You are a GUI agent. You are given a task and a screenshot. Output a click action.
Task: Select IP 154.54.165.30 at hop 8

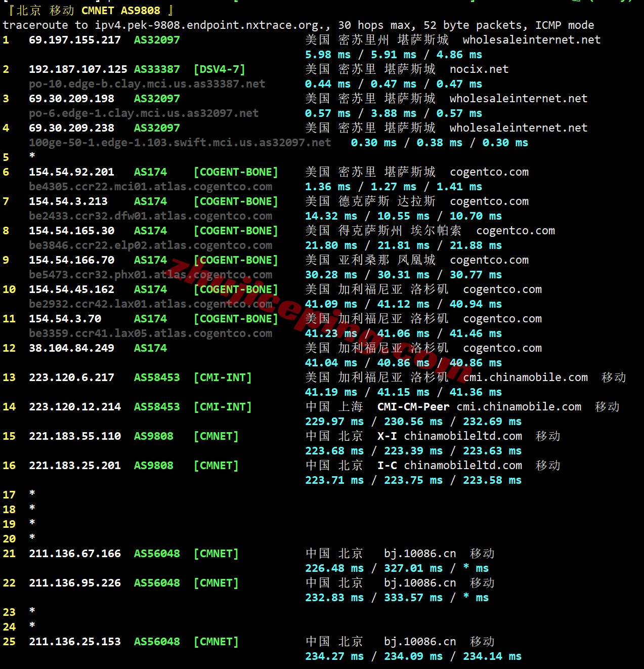(x=71, y=231)
